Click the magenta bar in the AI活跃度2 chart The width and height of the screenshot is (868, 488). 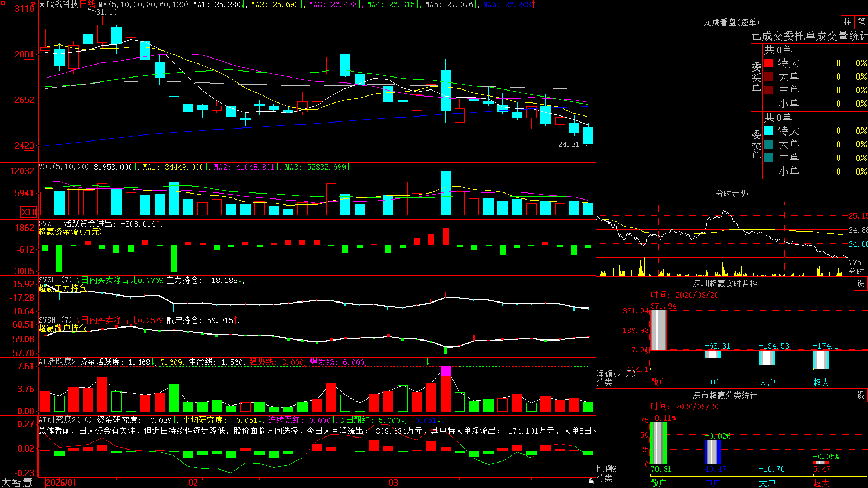point(445,371)
